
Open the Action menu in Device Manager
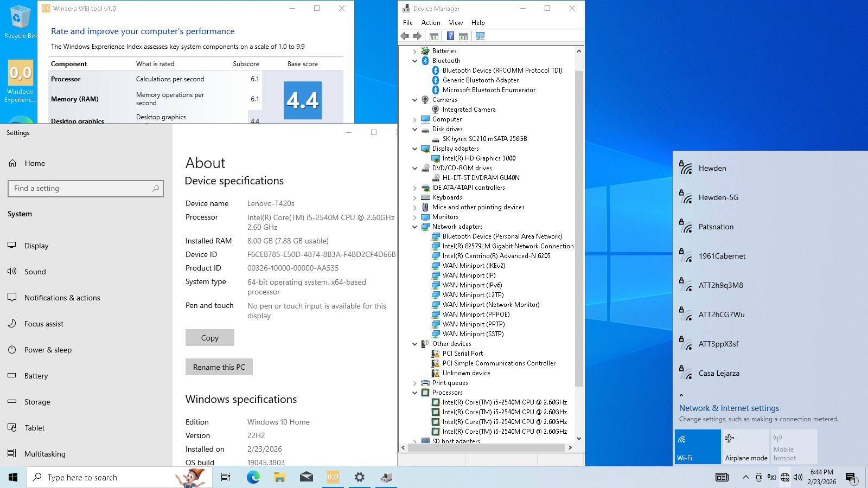(x=431, y=23)
